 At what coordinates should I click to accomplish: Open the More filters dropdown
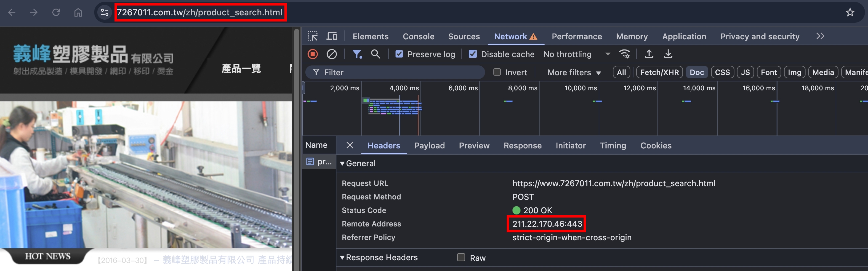coord(574,72)
